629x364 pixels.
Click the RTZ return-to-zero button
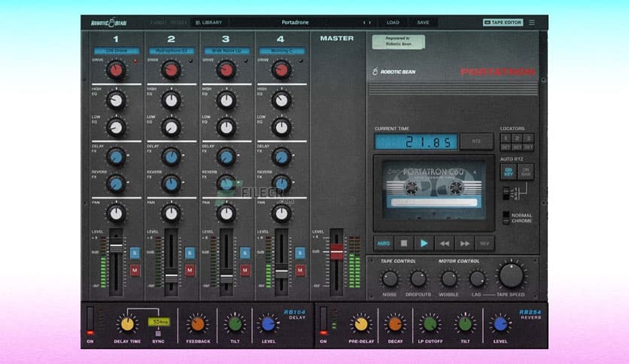(477, 141)
